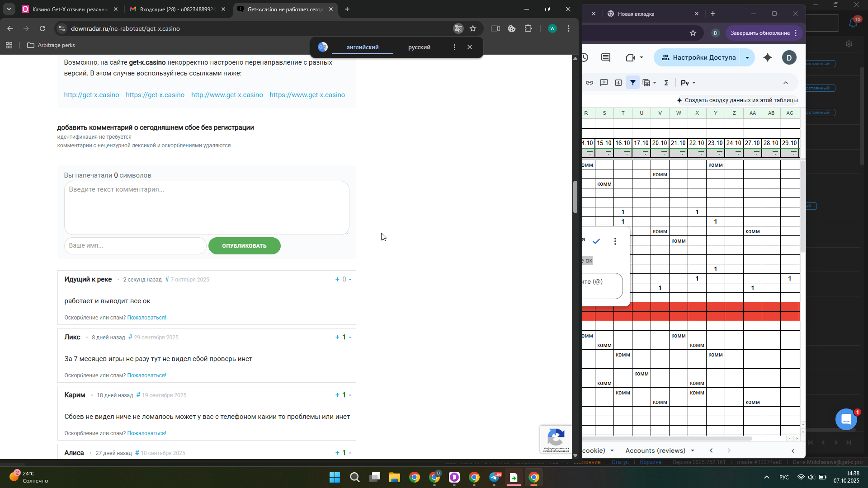This screenshot has height=488, width=868.
Task: Switch translation to русский tab
Action: [419, 47]
